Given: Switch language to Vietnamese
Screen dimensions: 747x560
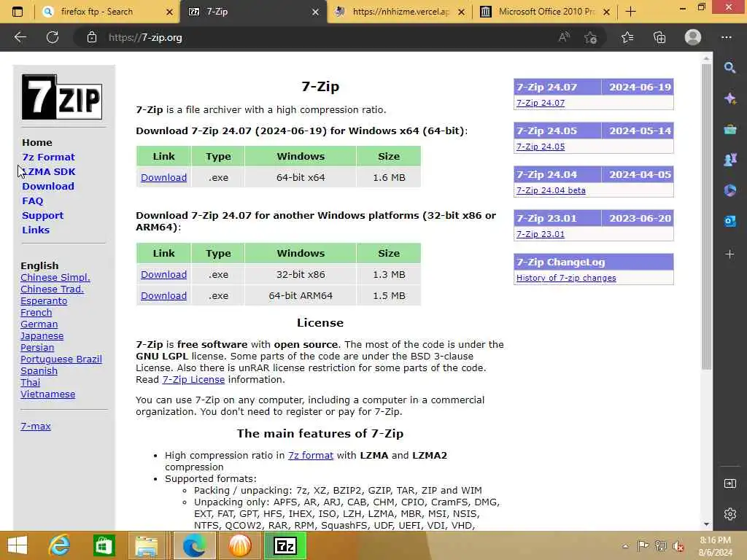Looking at the screenshot, I should tap(47, 394).
